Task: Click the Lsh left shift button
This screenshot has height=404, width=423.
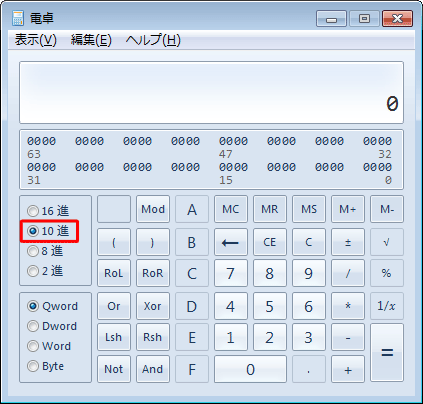Action: pyautogui.click(x=114, y=337)
